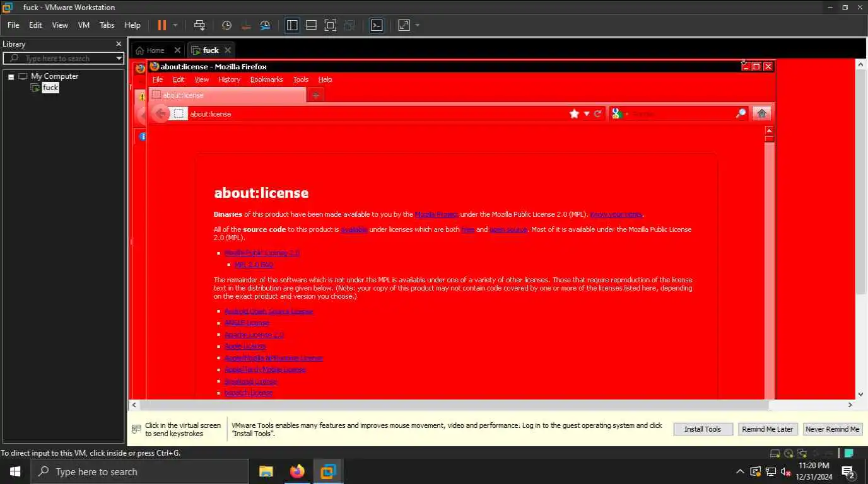Open the Firefox Tools menu
Viewport: 868px width, 484px height.
[x=301, y=79]
